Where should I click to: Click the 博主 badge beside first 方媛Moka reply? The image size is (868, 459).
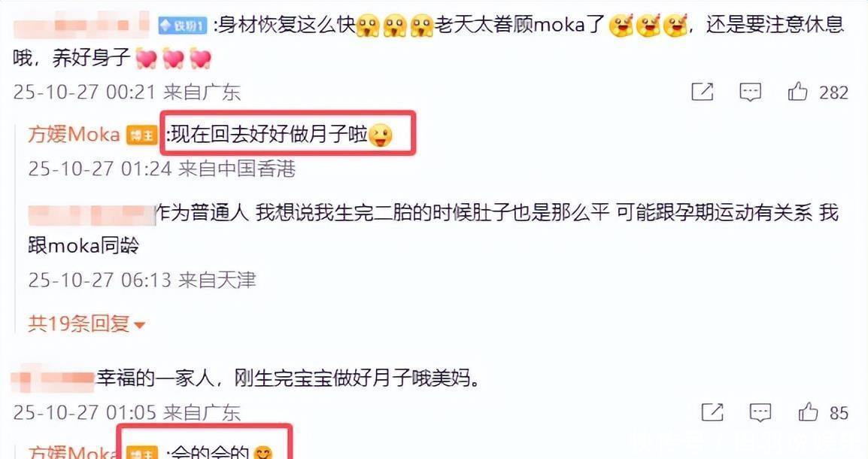[142, 135]
